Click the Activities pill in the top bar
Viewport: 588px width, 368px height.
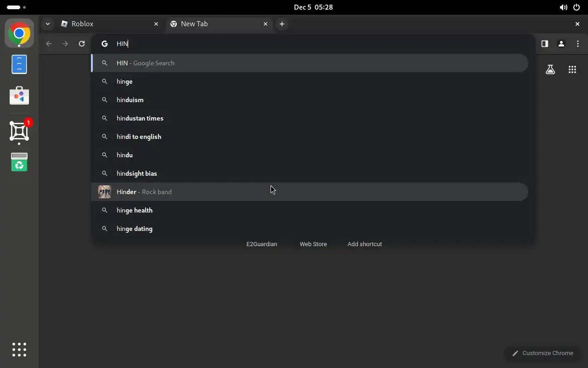click(x=17, y=7)
